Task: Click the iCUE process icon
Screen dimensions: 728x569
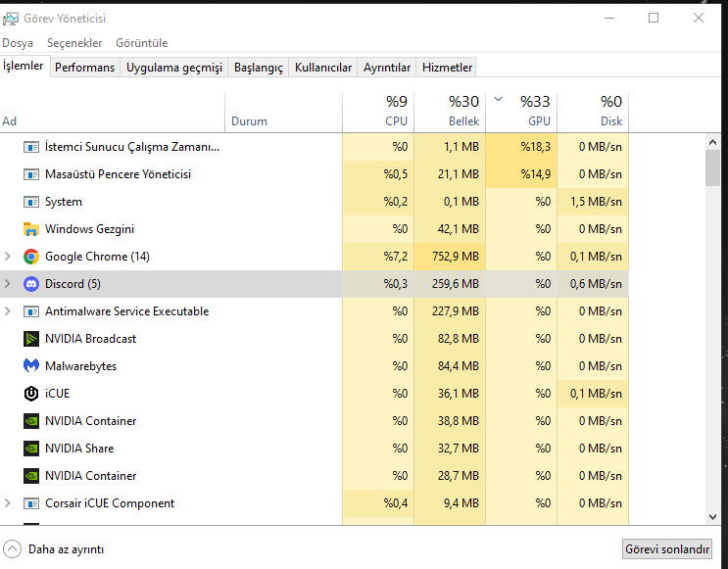Action: point(30,394)
